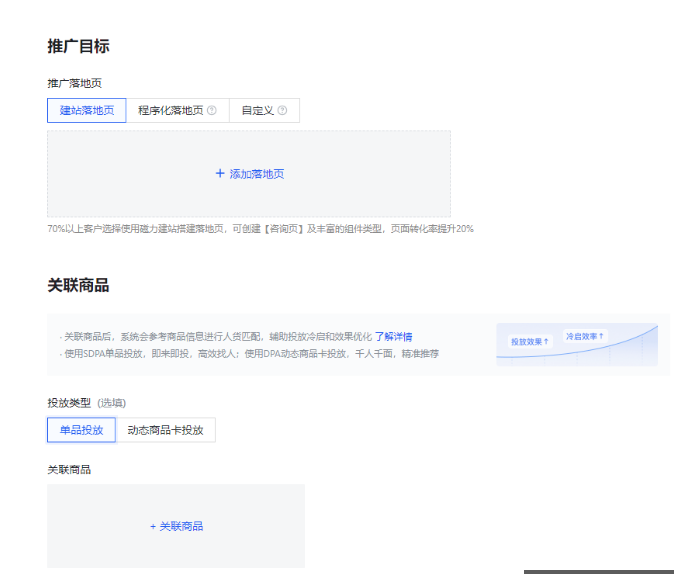Click + 关联商品 to link a product
The width and height of the screenshot is (690, 574).
[176, 526]
